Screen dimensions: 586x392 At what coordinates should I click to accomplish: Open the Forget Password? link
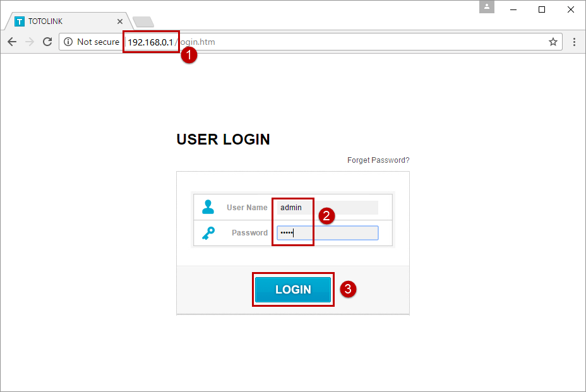pos(378,160)
